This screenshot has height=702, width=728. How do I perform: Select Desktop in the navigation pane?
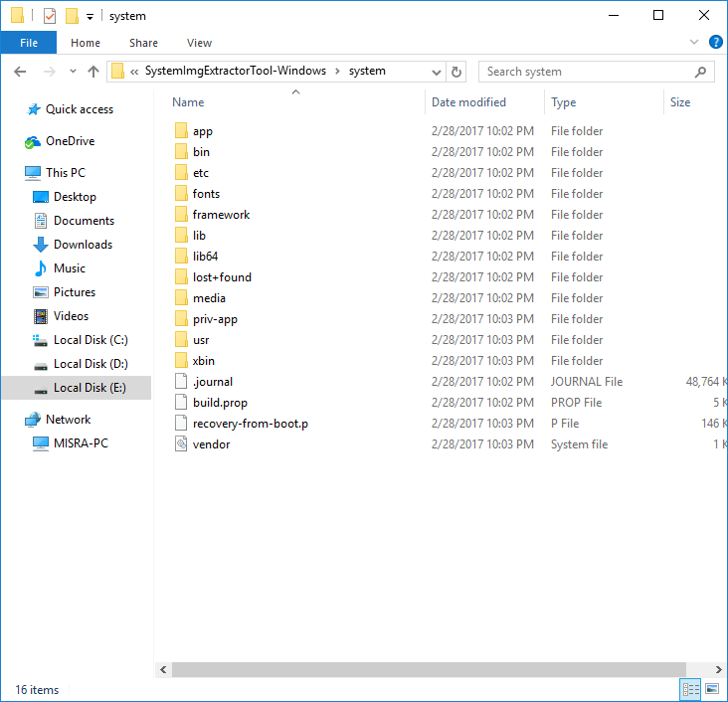pyautogui.click(x=75, y=197)
